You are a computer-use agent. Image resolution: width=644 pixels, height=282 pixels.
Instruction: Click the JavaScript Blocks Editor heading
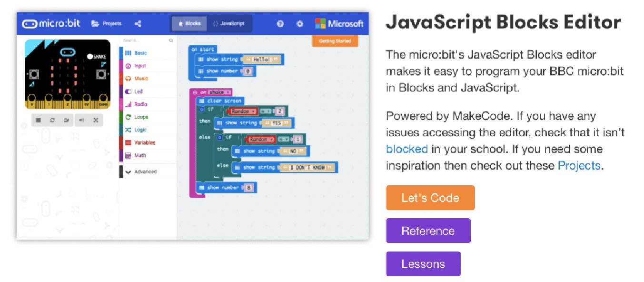point(504,23)
